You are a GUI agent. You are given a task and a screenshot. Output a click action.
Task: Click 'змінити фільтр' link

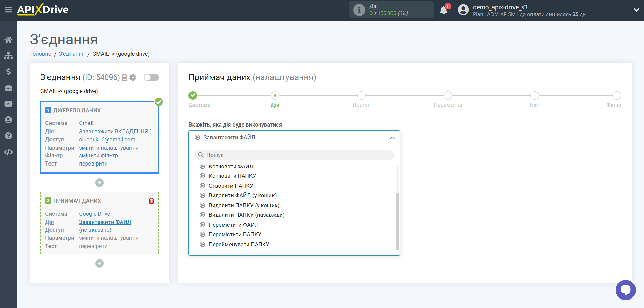coord(99,156)
